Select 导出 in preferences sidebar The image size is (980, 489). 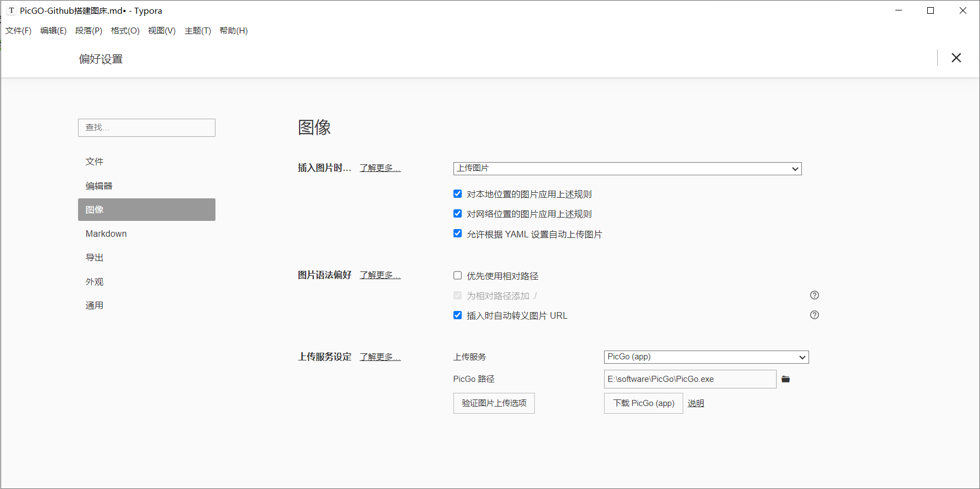pyautogui.click(x=147, y=257)
